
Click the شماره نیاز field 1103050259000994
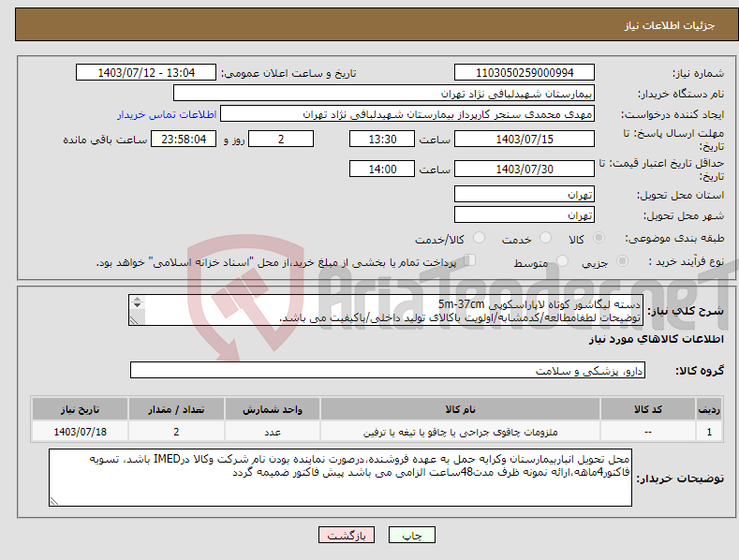tap(525, 73)
